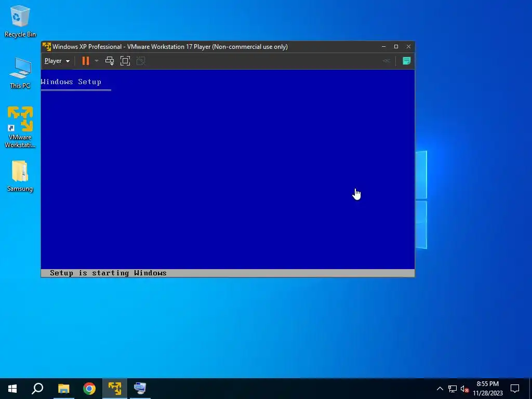Click the double-chevron arrows in toolbar
532x399 pixels.
click(x=386, y=61)
